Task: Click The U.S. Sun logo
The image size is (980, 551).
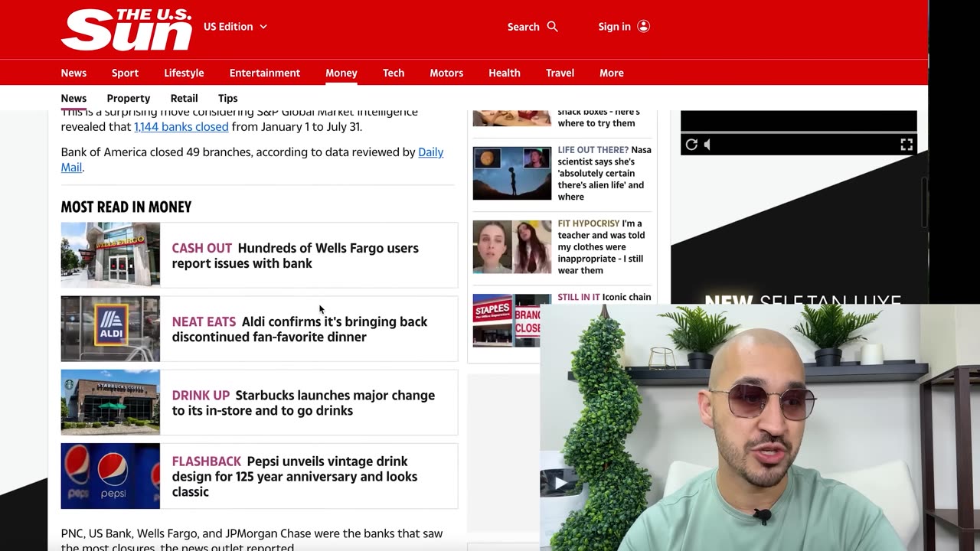Action: [x=126, y=29]
